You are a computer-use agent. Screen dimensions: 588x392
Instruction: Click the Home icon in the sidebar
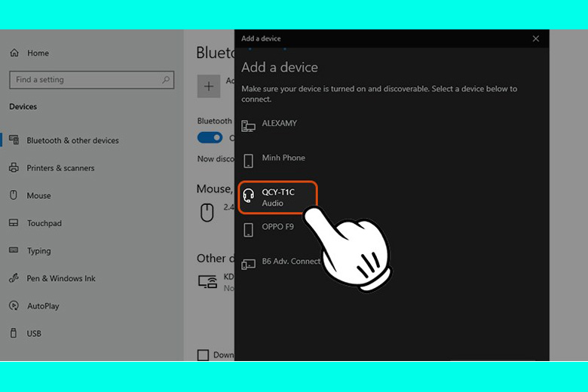pyautogui.click(x=14, y=53)
